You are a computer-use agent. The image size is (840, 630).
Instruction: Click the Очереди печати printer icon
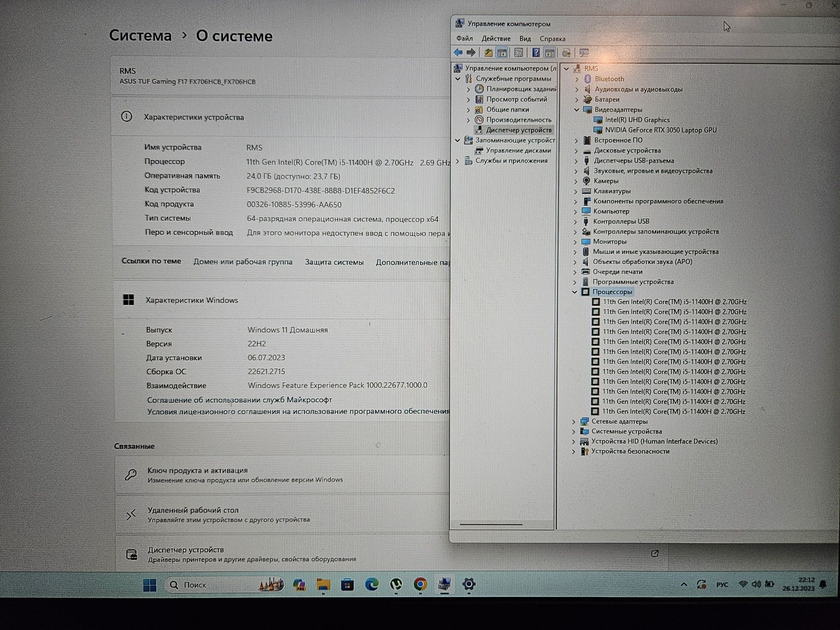coord(585,272)
